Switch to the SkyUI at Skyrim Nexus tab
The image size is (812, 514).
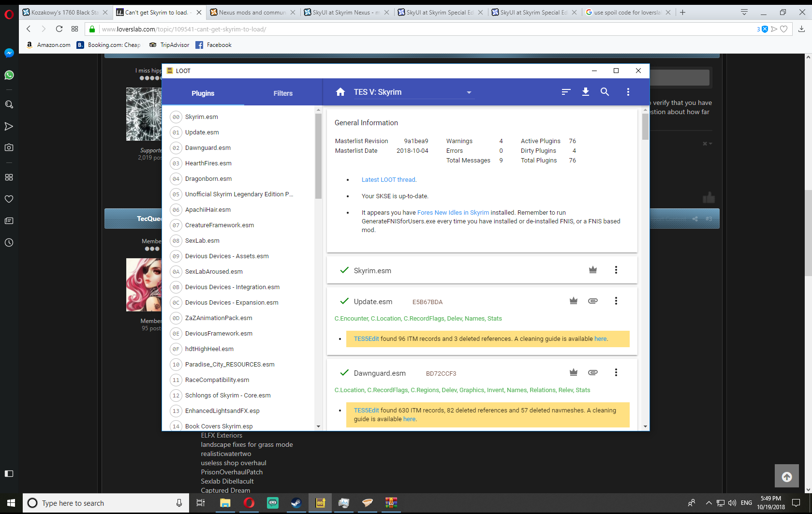[x=347, y=13]
